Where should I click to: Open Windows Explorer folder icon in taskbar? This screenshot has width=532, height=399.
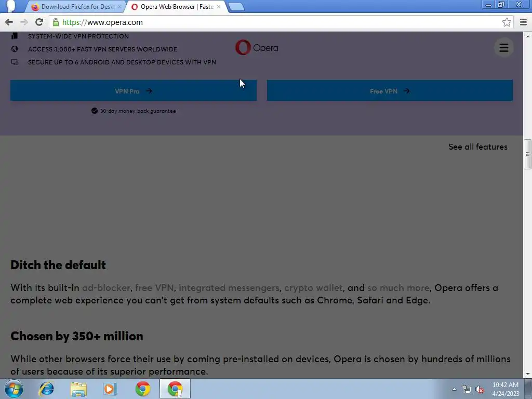78,389
